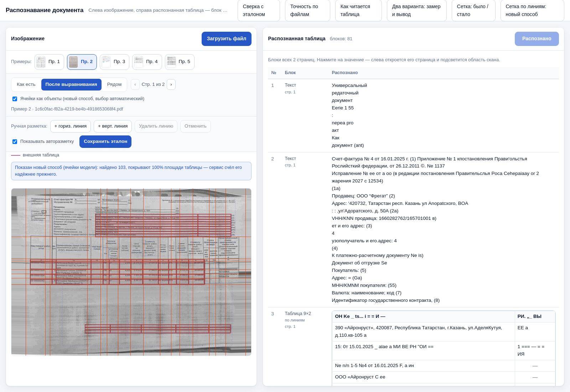Click the 'Загрузить файл' upload button
Screen dimensions: 570x392
point(227,39)
